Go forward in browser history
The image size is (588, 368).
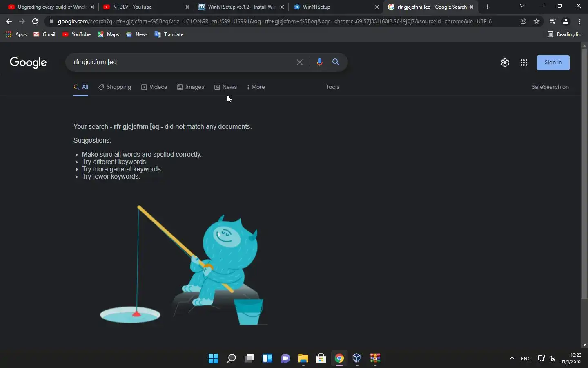(x=22, y=21)
